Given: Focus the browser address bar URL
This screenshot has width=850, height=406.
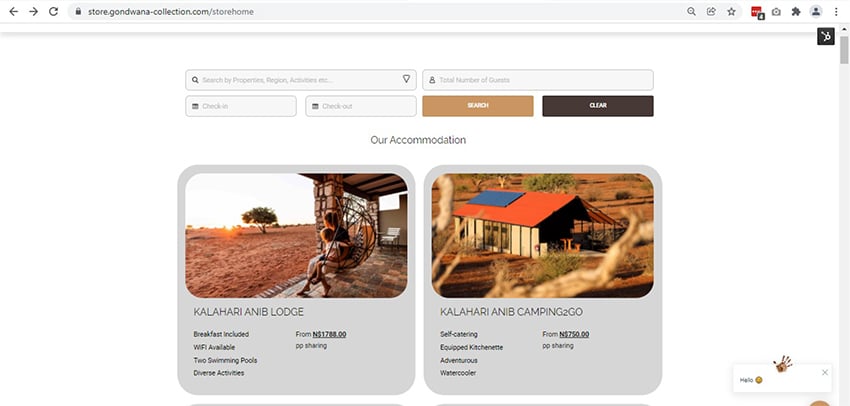Looking at the screenshot, I should coord(171,11).
